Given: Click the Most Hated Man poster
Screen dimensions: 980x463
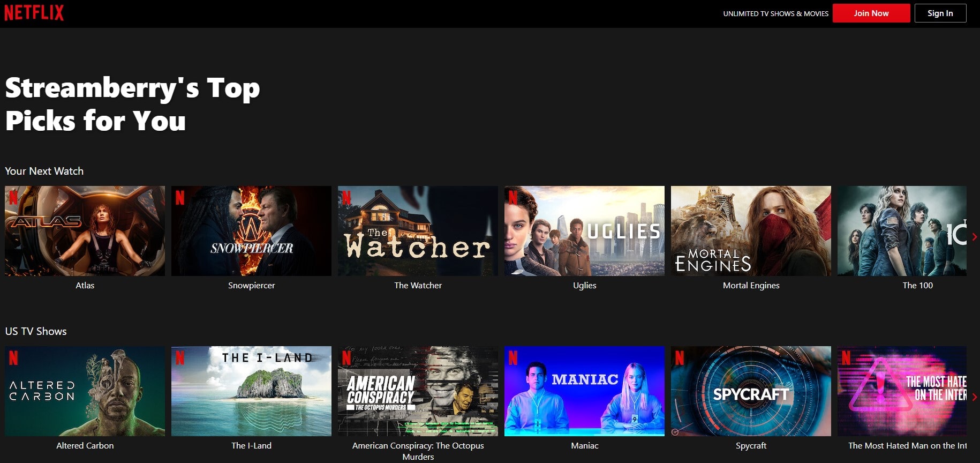Looking at the screenshot, I should [x=902, y=391].
